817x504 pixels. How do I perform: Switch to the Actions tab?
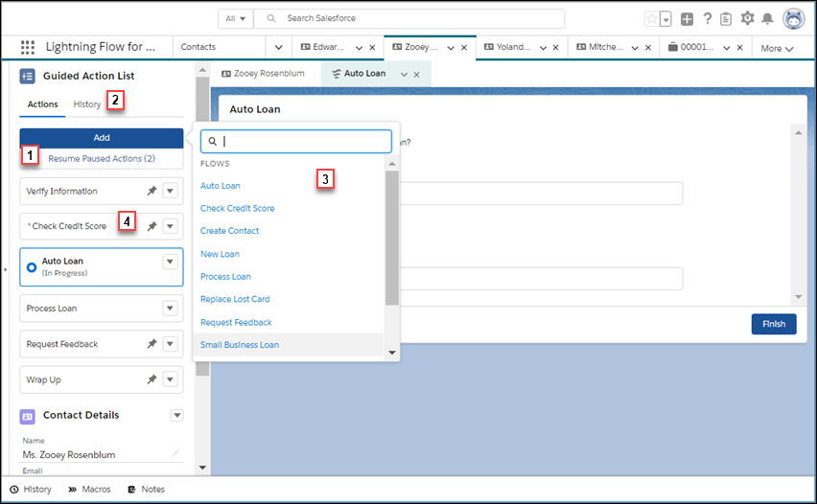coord(43,104)
